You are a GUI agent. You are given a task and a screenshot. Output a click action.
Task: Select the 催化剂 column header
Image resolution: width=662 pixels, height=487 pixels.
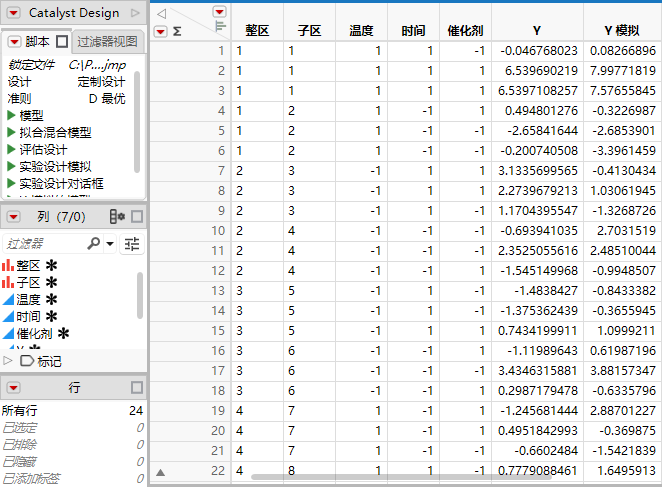coord(465,30)
